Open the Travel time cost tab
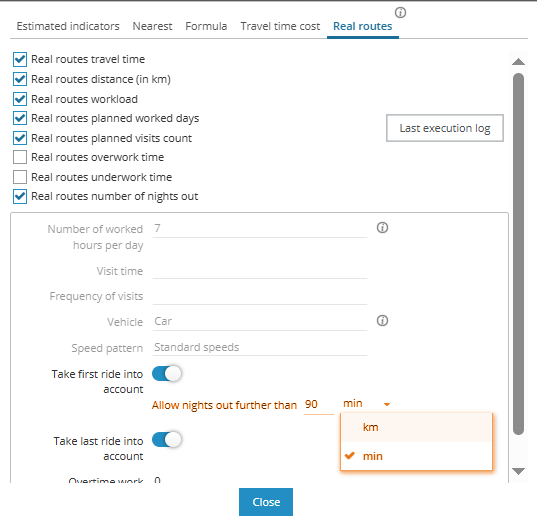Viewport: 537px width, 527px height. pyautogui.click(x=280, y=26)
